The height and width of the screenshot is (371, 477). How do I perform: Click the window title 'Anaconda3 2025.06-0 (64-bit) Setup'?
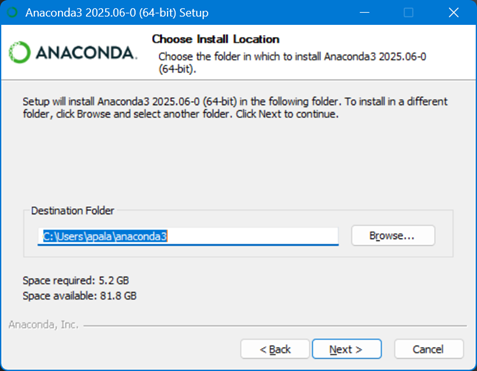pyautogui.click(x=117, y=13)
